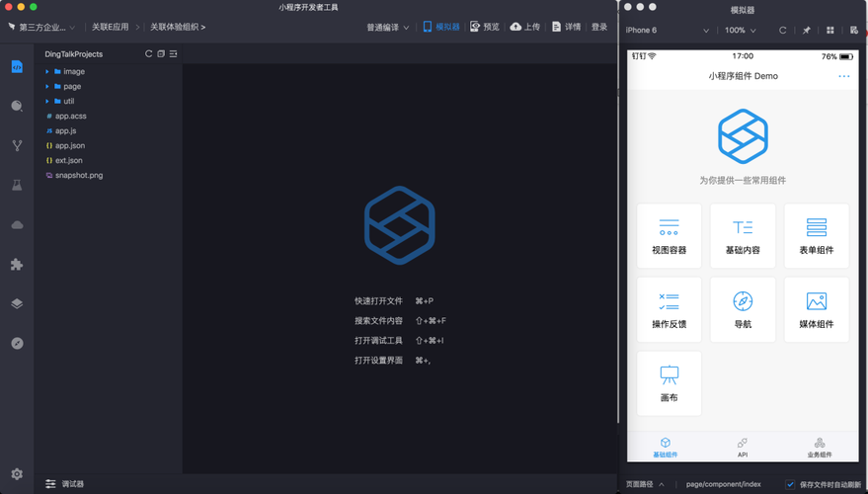The width and height of the screenshot is (868, 494).
Task: Click the 预览 preview button
Action: tap(485, 27)
